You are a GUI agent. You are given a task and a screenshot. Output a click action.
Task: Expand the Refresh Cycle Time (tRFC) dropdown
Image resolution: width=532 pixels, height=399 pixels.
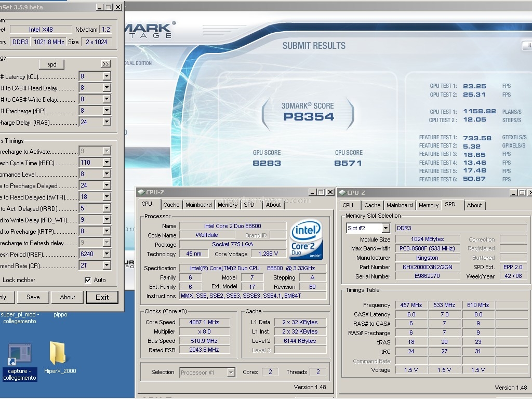click(107, 163)
